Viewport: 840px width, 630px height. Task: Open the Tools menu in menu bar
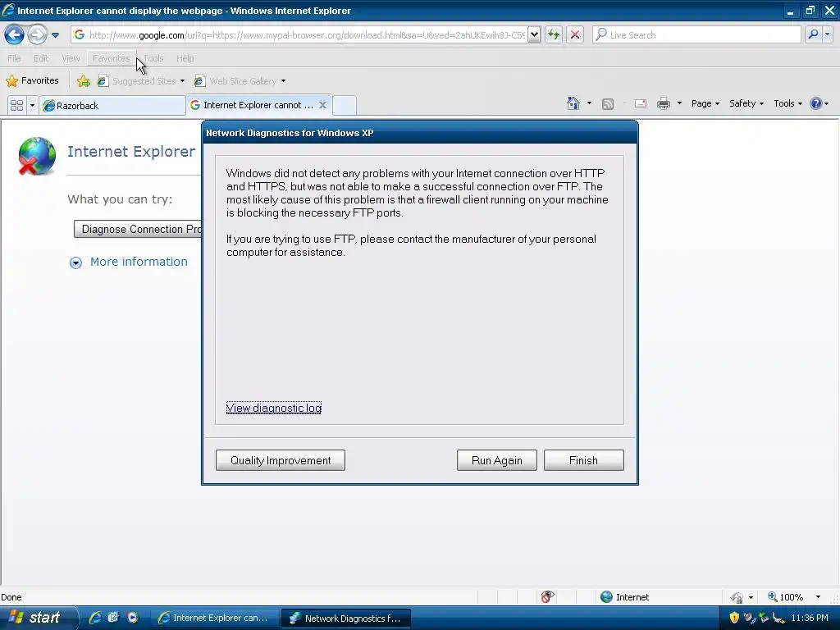pyautogui.click(x=153, y=58)
